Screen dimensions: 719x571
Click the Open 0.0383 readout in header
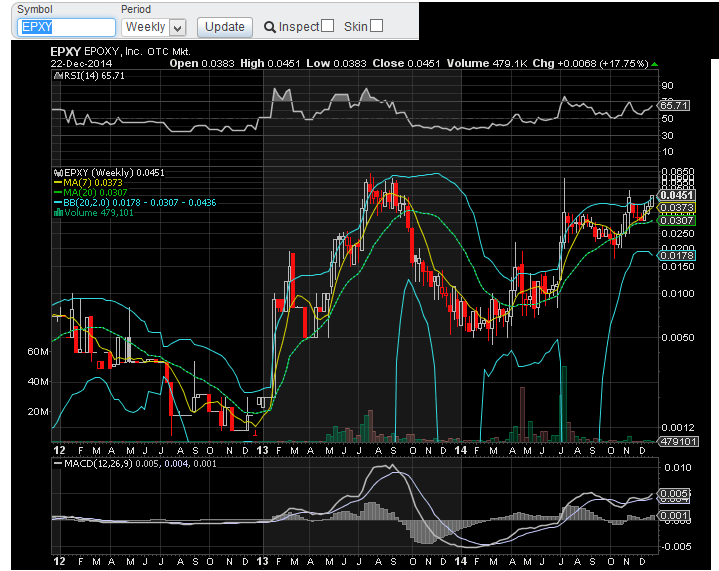pyautogui.click(x=202, y=64)
